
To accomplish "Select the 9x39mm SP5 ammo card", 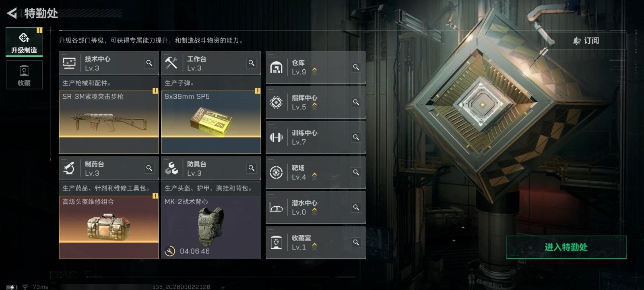I will (x=211, y=122).
